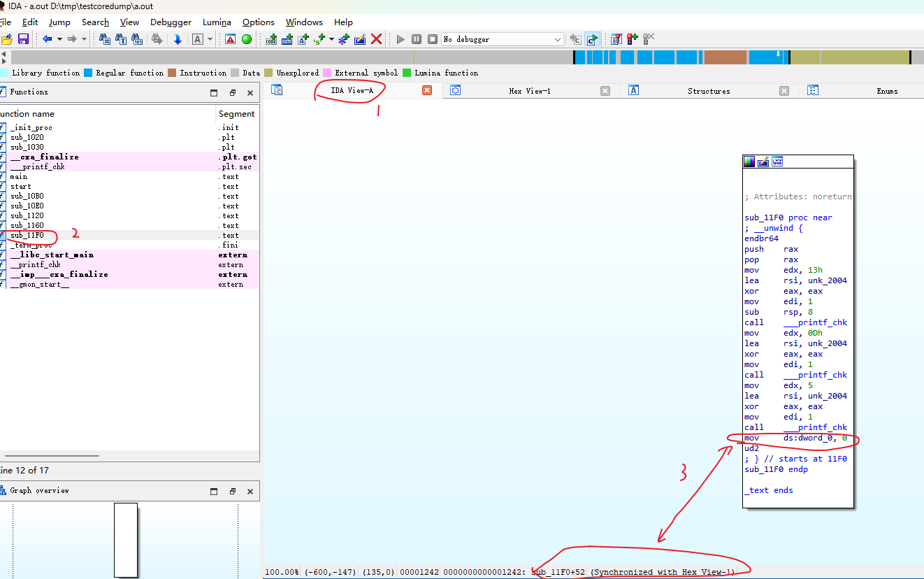This screenshot has width=924, height=579.
Task: Click the node color picker swatch
Action: [x=749, y=162]
